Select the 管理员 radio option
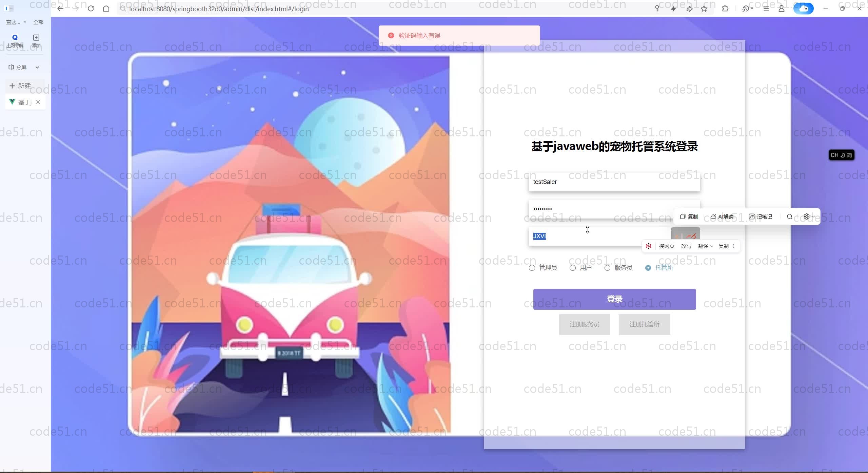This screenshot has width=868, height=473. tap(532, 268)
